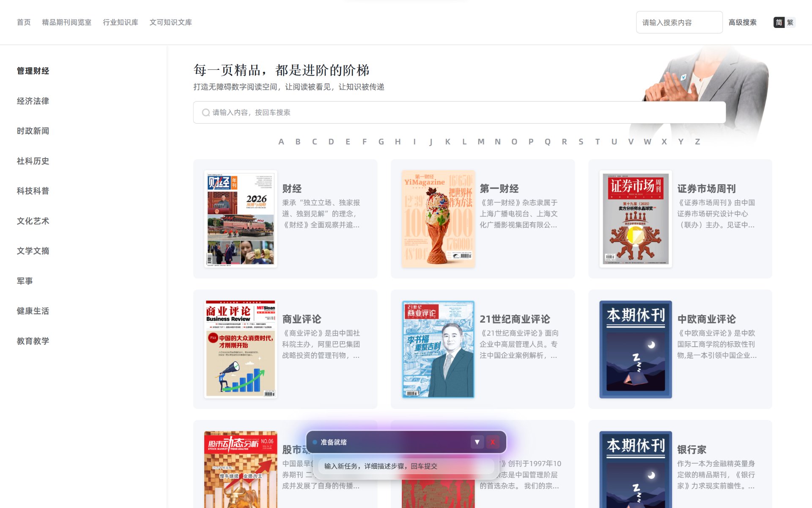
Task: Filter magazines by letter W
Action: (x=647, y=142)
